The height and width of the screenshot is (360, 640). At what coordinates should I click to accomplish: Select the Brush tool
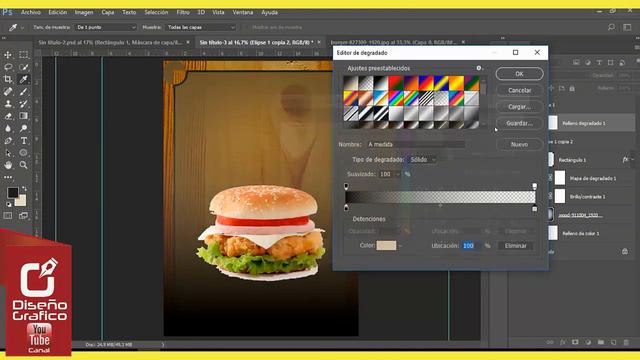click(24, 91)
